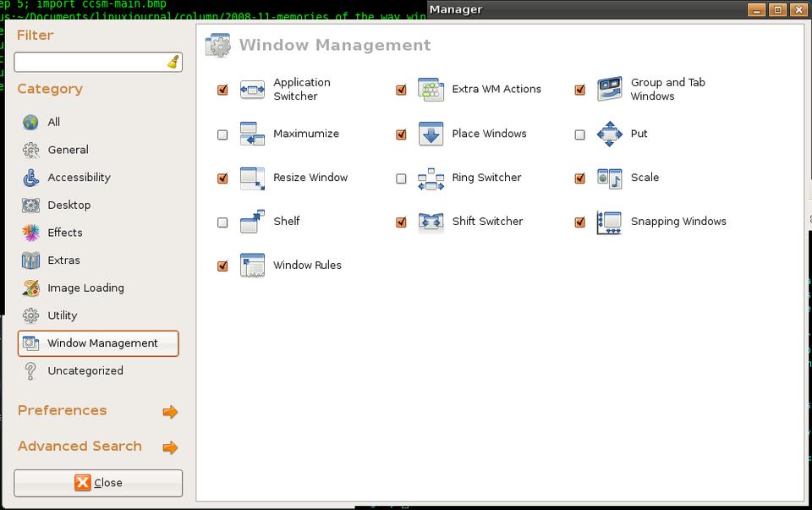Select the Effects category
The height and width of the screenshot is (510, 812).
tap(64, 233)
